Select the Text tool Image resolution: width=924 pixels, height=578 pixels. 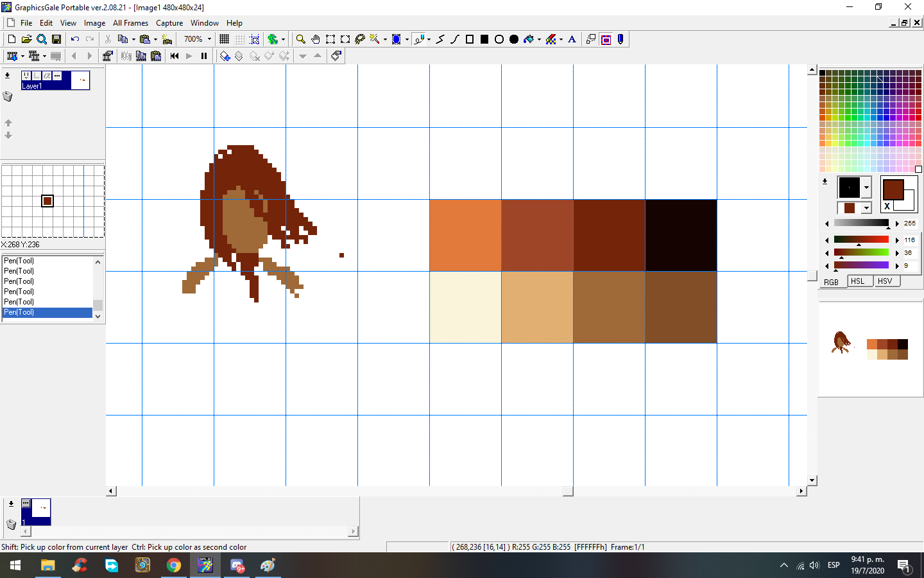pyautogui.click(x=572, y=39)
